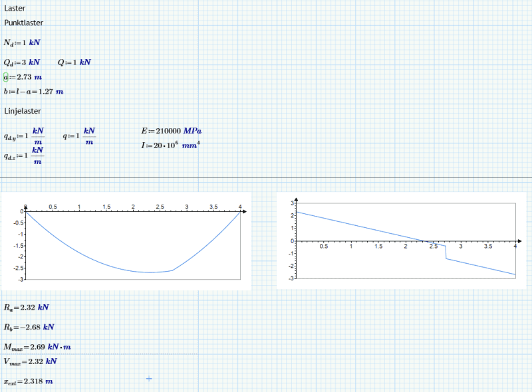Click the blue cross insertion cursor
532x392 pixels.
point(149,379)
